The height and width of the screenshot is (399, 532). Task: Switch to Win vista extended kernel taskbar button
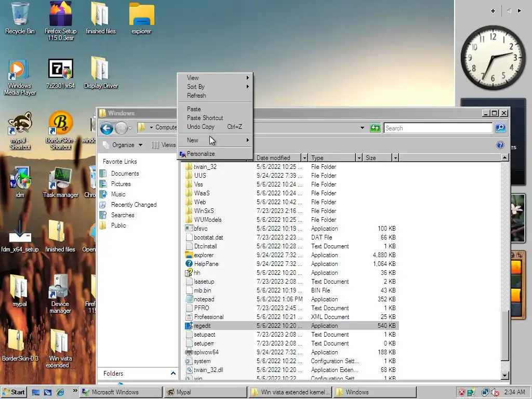pyautogui.click(x=290, y=392)
